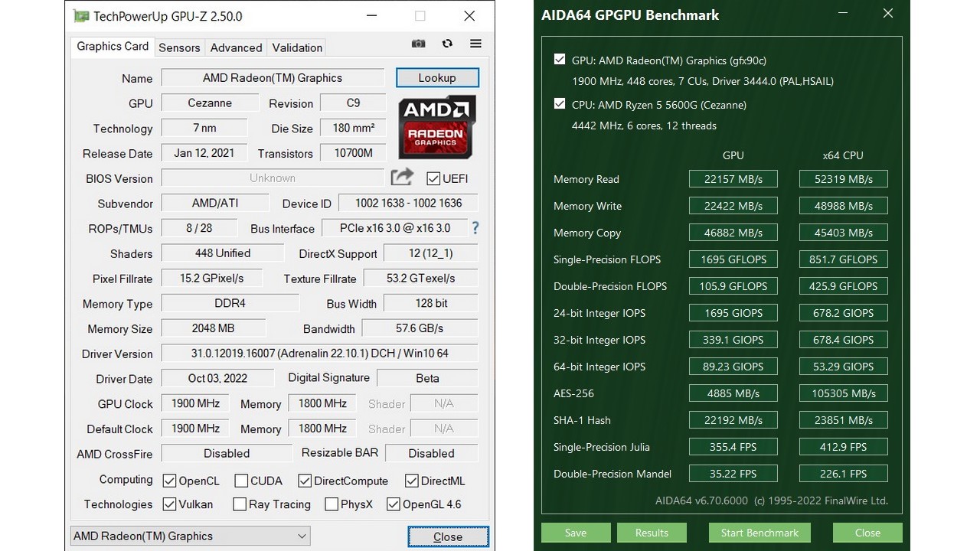Switch to the Validation tab
This screenshot has height=551, width=980.
[x=297, y=47]
